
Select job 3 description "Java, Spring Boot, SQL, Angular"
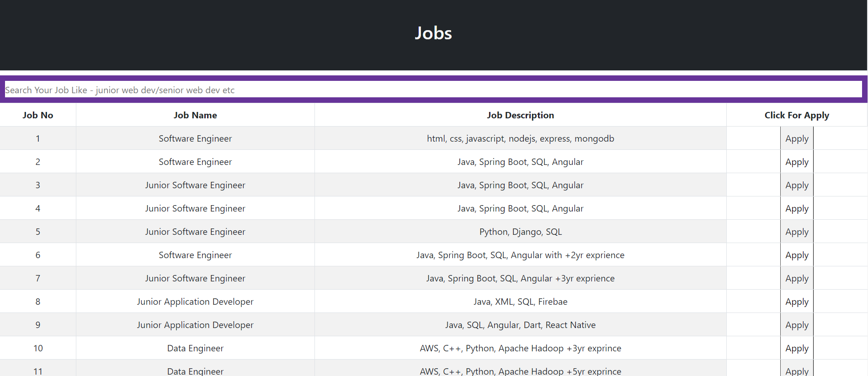pyautogui.click(x=520, y=185)
